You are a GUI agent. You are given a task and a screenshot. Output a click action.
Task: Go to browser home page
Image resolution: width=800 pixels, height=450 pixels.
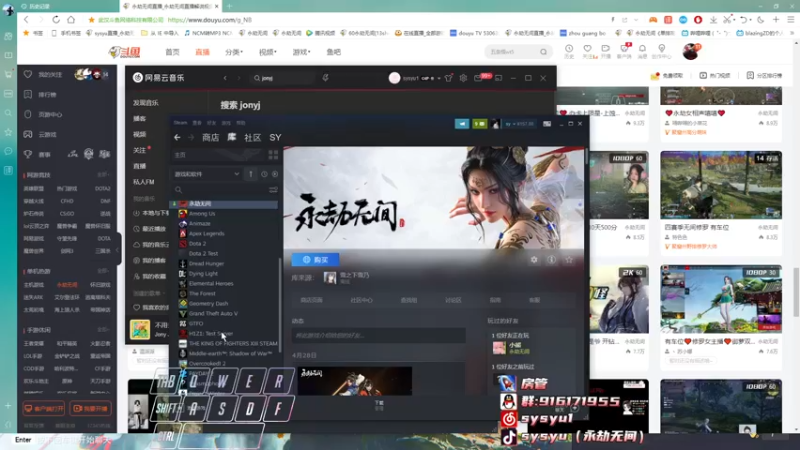click(71, 19)
